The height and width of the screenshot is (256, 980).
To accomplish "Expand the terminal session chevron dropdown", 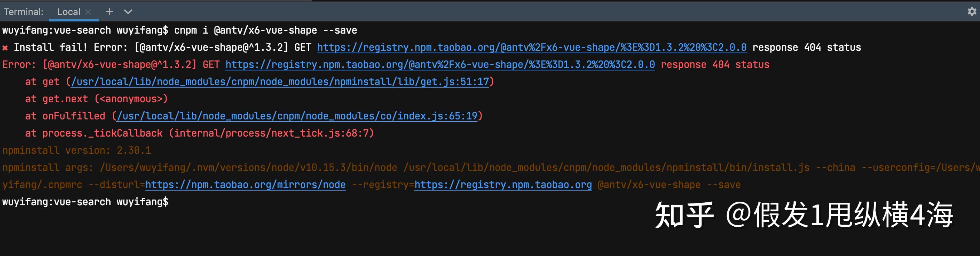I will pos(128,12).
